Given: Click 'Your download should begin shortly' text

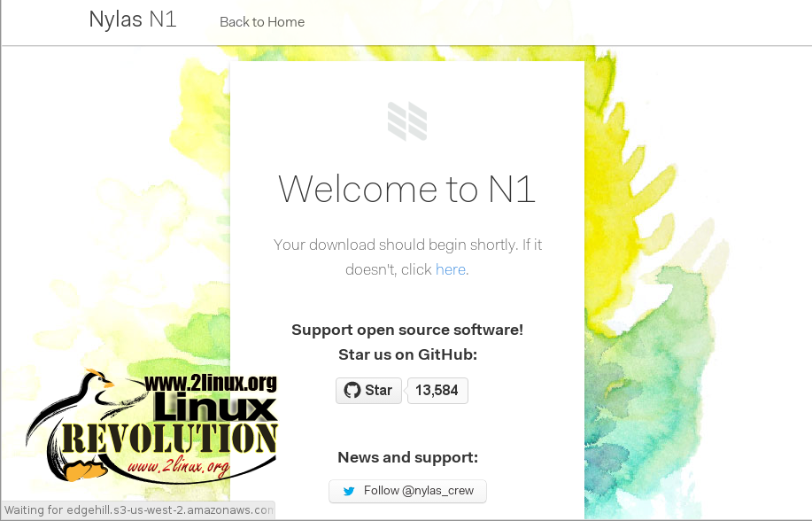Looking at the screenshot, I should [x=395, y=245].
